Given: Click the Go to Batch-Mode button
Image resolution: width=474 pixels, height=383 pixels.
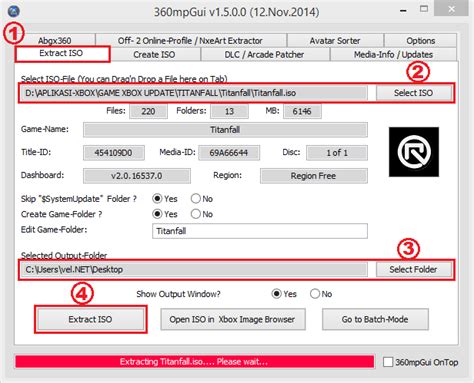Looking at the screenshot, I should pos(375,319).
